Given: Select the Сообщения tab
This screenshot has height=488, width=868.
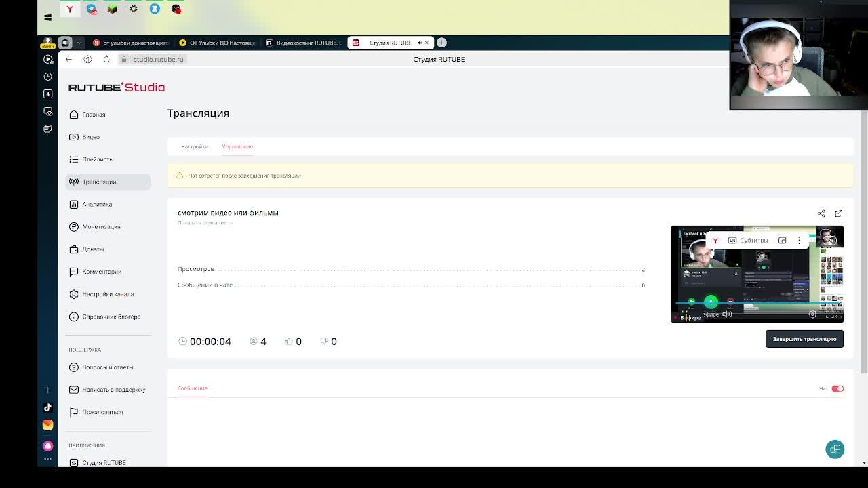Looking at the screenshot, I should 192,388.
